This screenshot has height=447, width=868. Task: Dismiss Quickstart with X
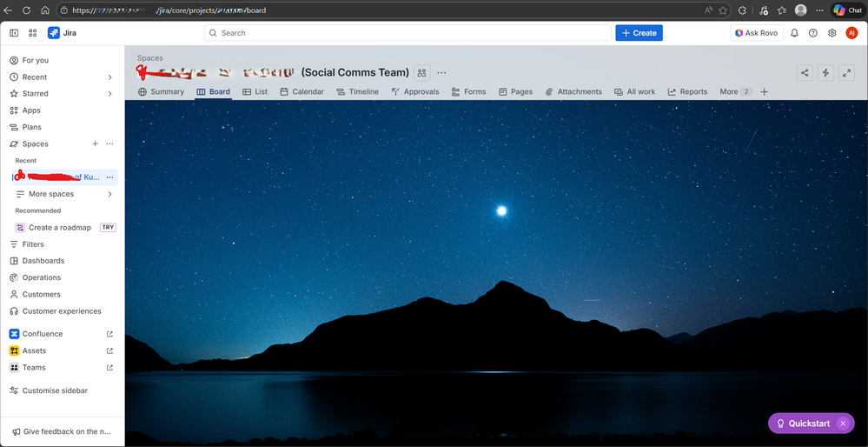point(843,424)
